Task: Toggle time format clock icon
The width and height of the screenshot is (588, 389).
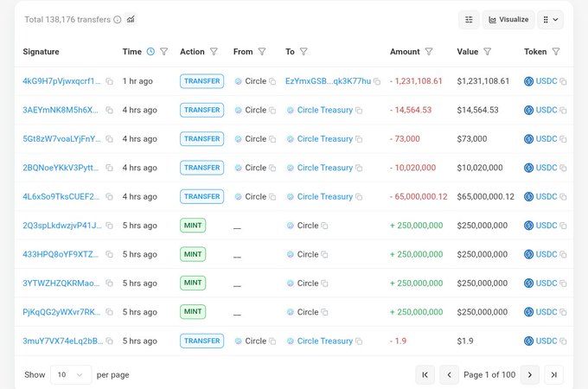Action: coord(150,51)
